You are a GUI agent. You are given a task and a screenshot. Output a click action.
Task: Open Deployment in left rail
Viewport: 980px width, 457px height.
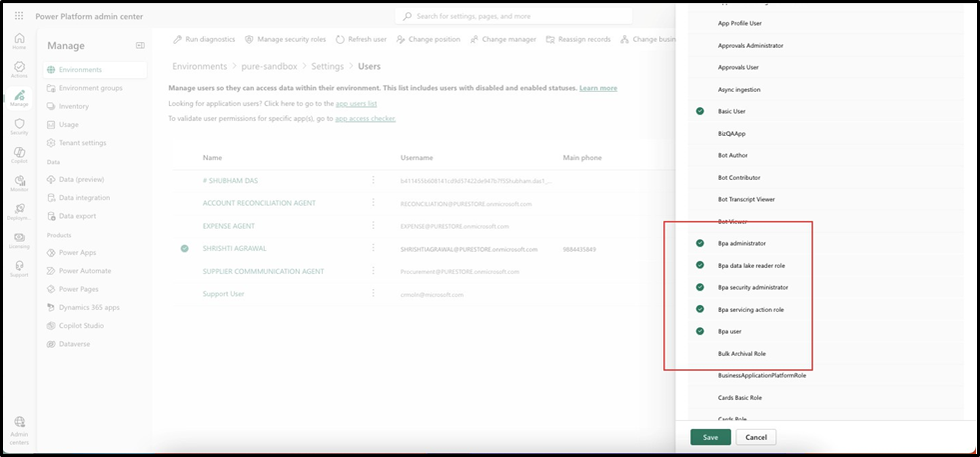(19, 212)
